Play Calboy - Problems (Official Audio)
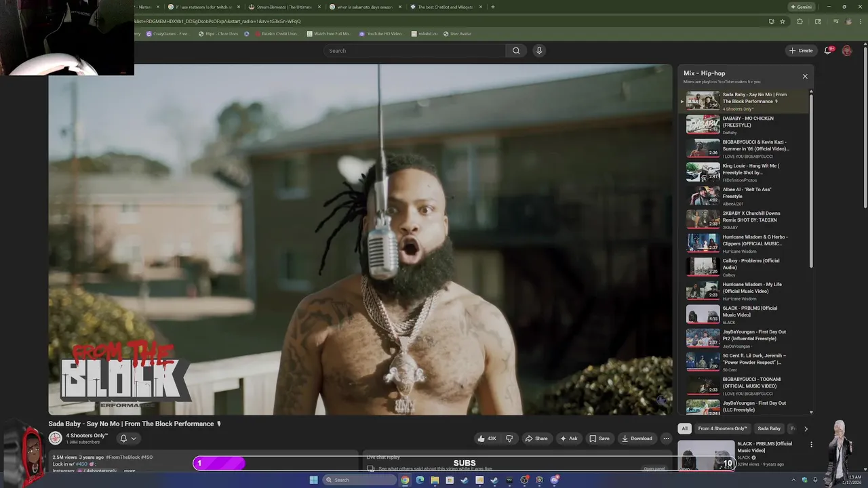 coord(744,267)
